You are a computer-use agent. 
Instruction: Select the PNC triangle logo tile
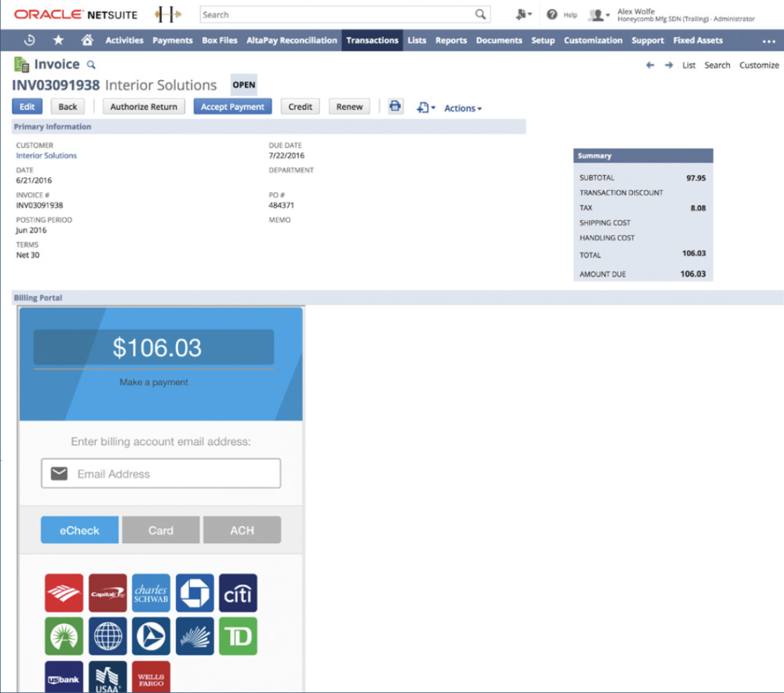[151, 636]
